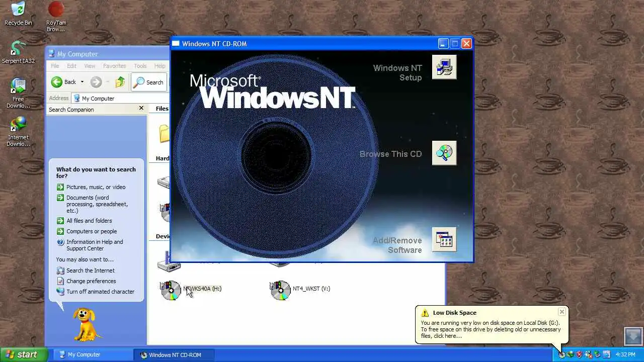The image size is (644, 362).
Task: Click the Files folder icon in My Computer
Action: pos(164,133)
